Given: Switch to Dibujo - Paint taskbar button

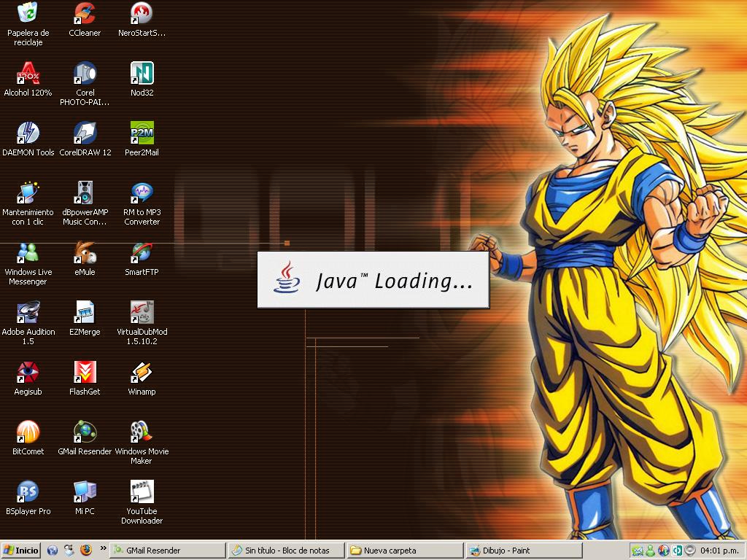Looking at the screenshot, I should pyautogui.click(x=522, y=551).
